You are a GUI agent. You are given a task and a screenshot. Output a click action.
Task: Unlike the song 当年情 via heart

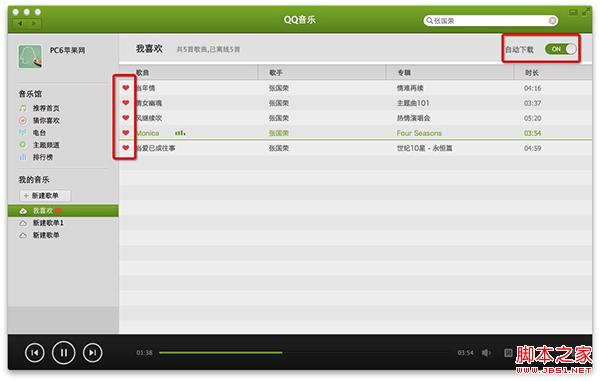126,88
